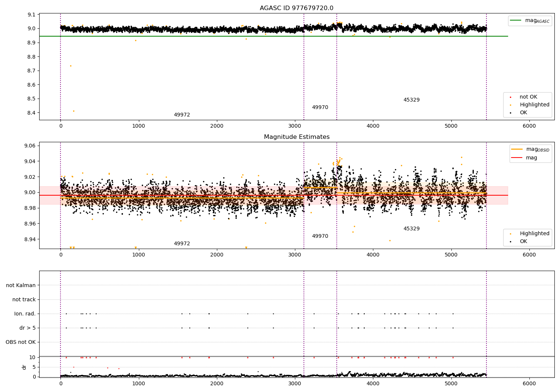The height and width of the screenshot is (392, 560).
Task: Click 'Highlighted' legend entry in AGASC ID plot
Action: point(534,105)
